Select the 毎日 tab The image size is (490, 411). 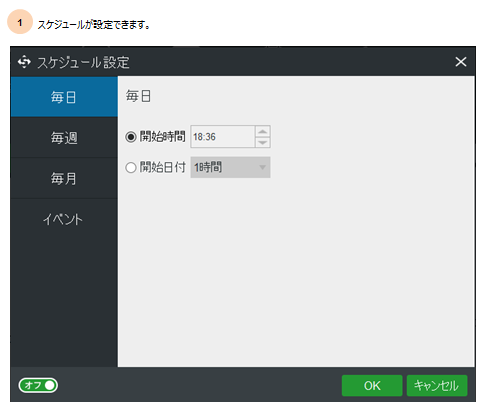click(x=64, y=97)
